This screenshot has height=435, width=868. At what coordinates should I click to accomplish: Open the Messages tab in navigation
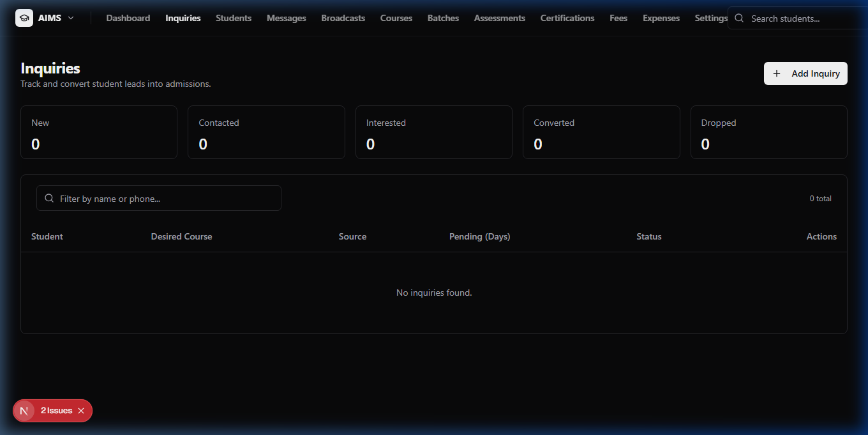(x=287, y=18)
